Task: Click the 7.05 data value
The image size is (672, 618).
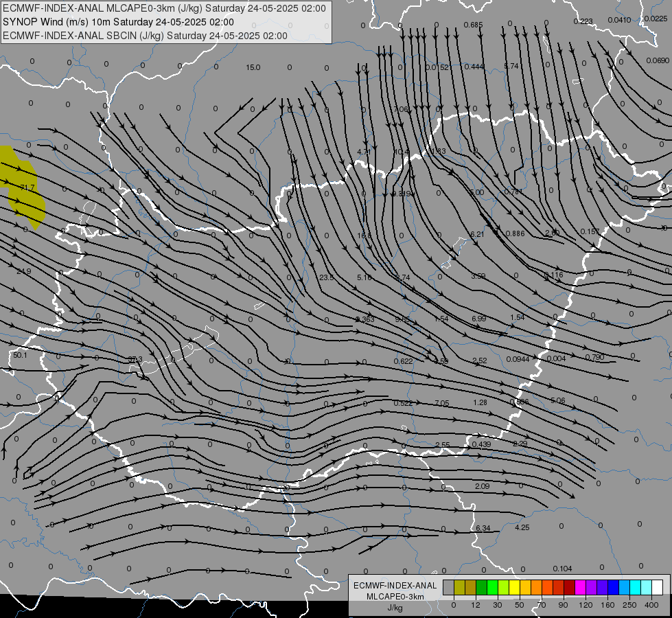Action: [442, 403]
